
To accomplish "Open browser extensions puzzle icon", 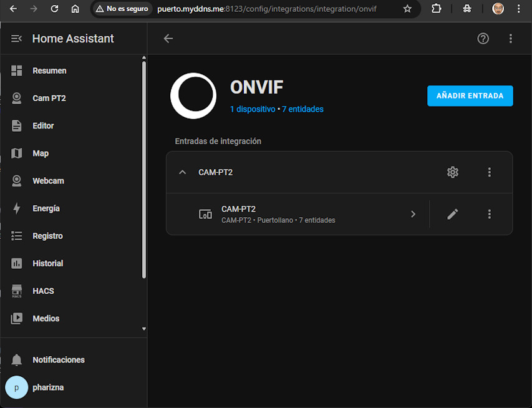I will (x=437, y=9).
